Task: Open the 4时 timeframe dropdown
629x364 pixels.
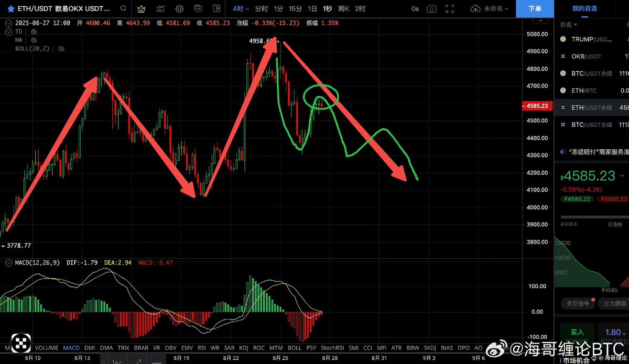Action: pos(240,9)
